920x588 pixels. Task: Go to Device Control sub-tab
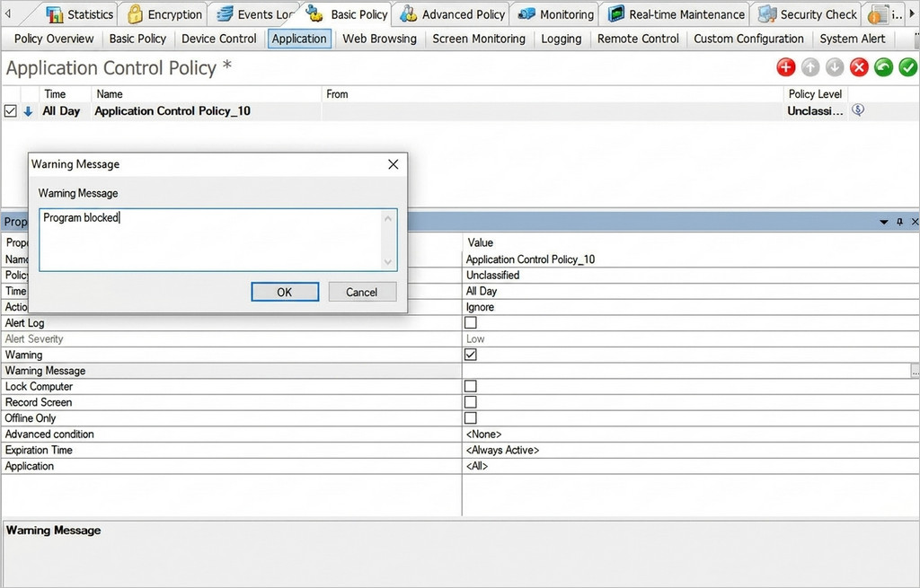219,39
